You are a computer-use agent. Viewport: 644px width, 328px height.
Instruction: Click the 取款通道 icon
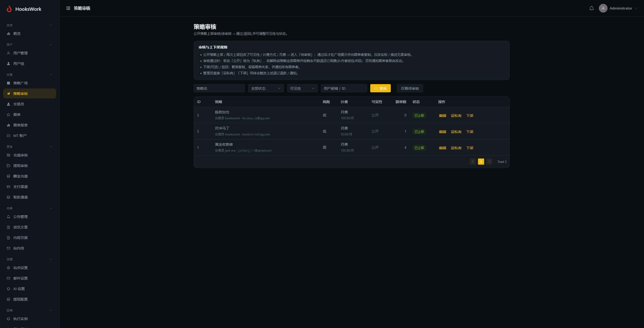point(8,197)
